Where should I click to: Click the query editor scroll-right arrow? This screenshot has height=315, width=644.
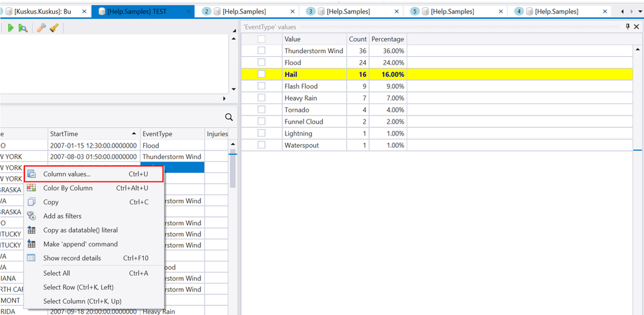pos(224,99)
